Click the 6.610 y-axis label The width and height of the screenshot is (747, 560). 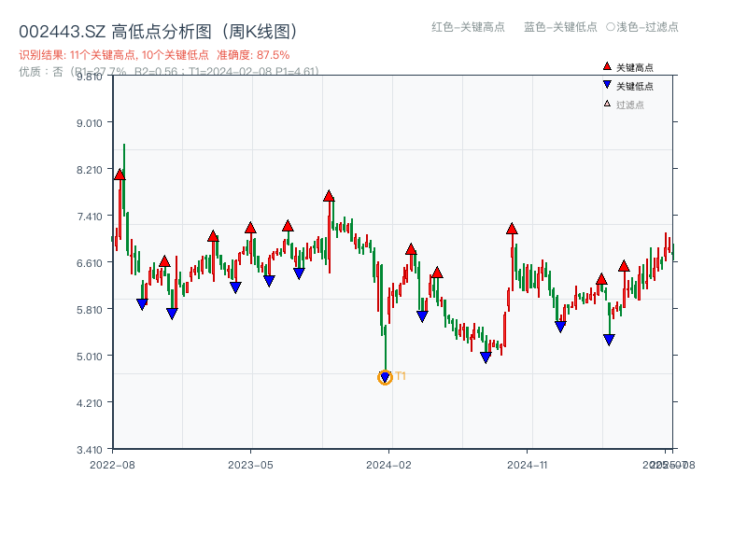click(x=90, y=263)
